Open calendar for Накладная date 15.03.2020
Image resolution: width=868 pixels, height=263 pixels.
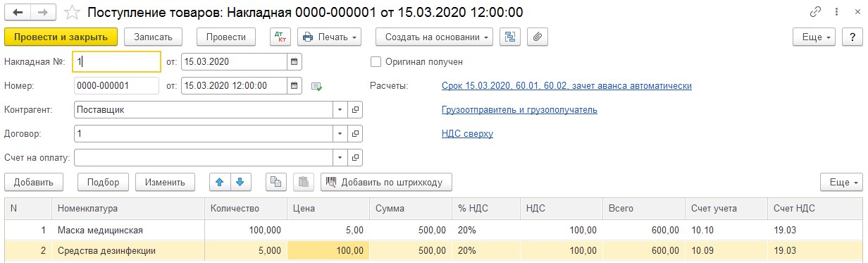point(294,61)
